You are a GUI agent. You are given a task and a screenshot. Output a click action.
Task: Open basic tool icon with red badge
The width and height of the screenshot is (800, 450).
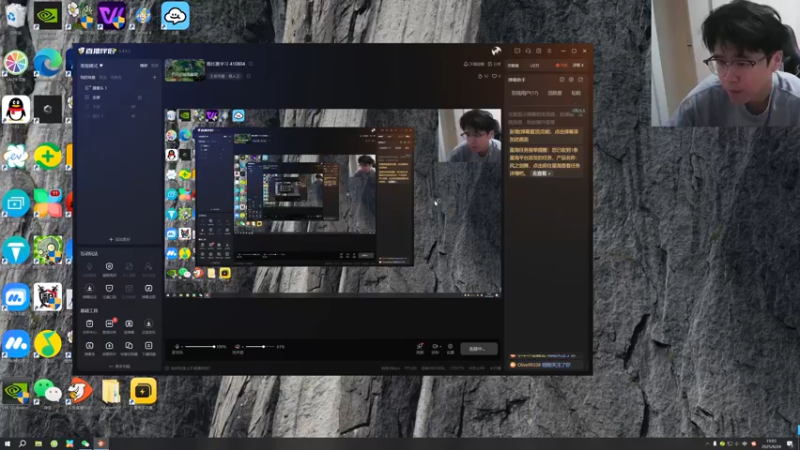(109, 323)
